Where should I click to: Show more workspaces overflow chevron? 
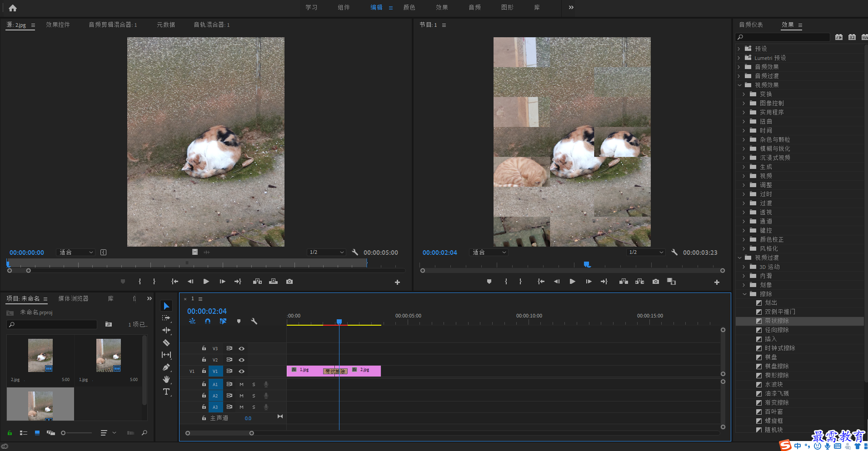571,7
